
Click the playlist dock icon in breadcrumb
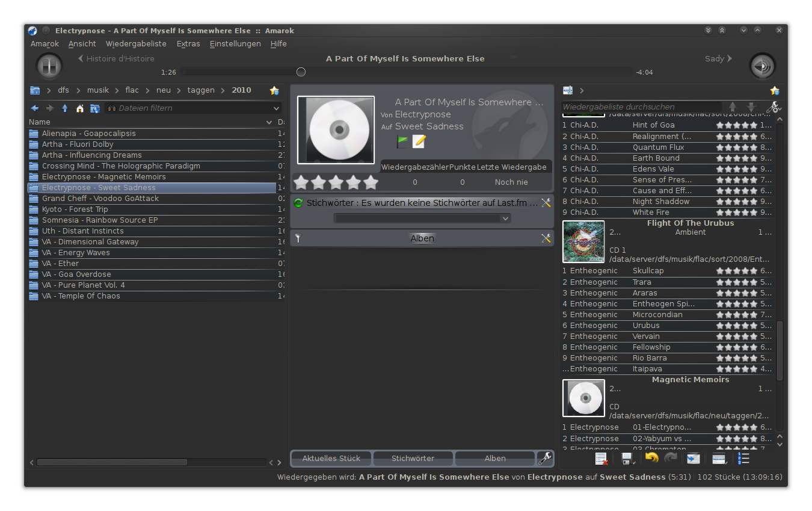(567, 90)
